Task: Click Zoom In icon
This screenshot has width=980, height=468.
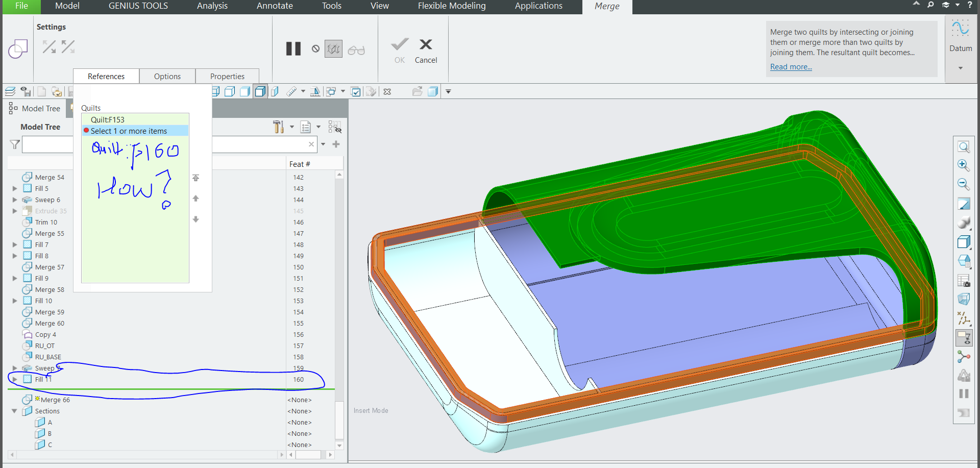Action: [x=964, y=165]
